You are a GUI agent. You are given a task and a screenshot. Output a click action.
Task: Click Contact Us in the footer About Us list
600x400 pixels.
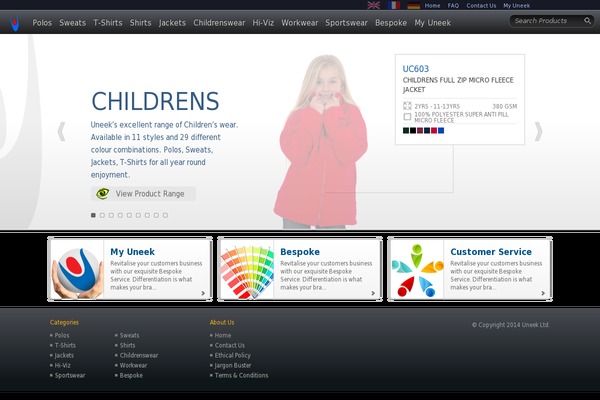(229, 345)
